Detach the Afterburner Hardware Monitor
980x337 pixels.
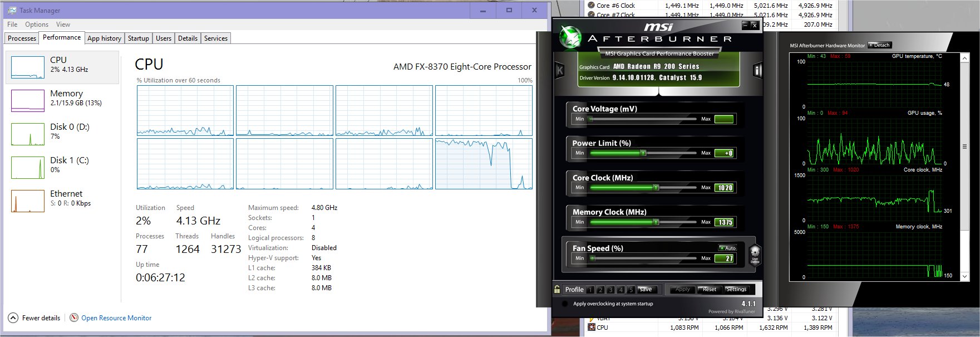coord(879,45)
